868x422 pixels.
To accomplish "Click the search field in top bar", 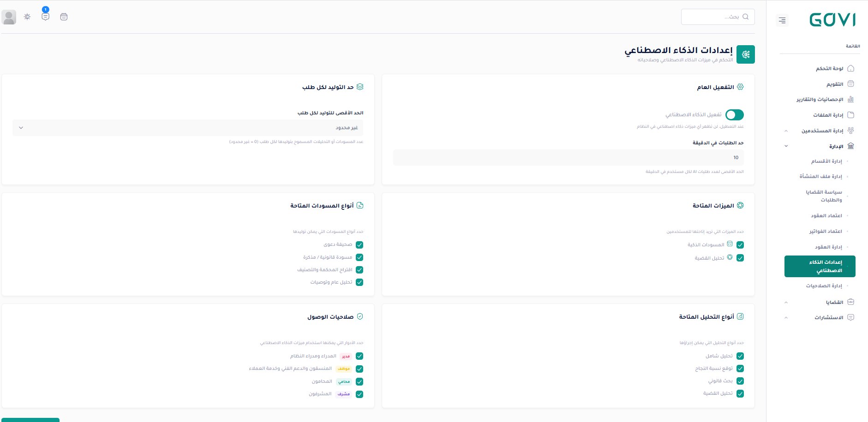I will coord(718,17).
